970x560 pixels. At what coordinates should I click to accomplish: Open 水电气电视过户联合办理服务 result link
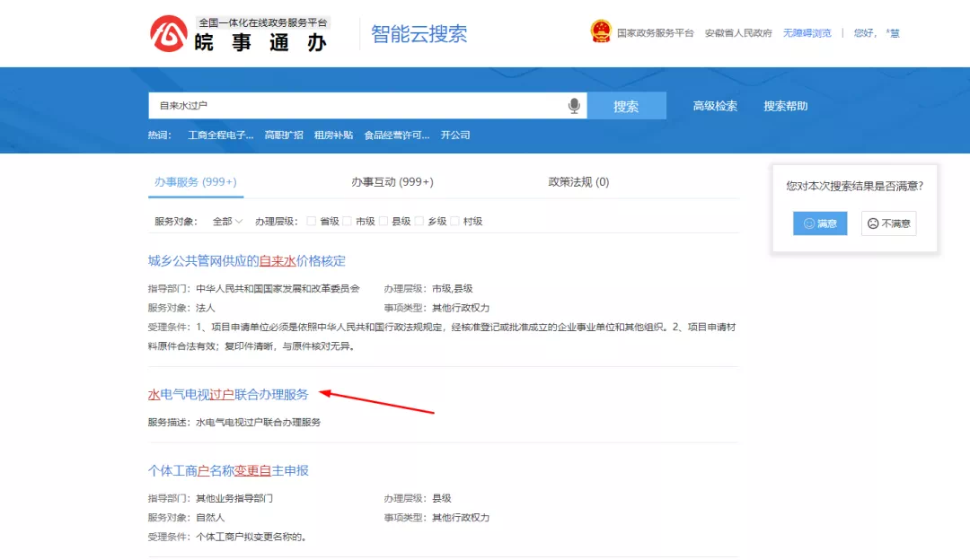(x=228, y=395)
